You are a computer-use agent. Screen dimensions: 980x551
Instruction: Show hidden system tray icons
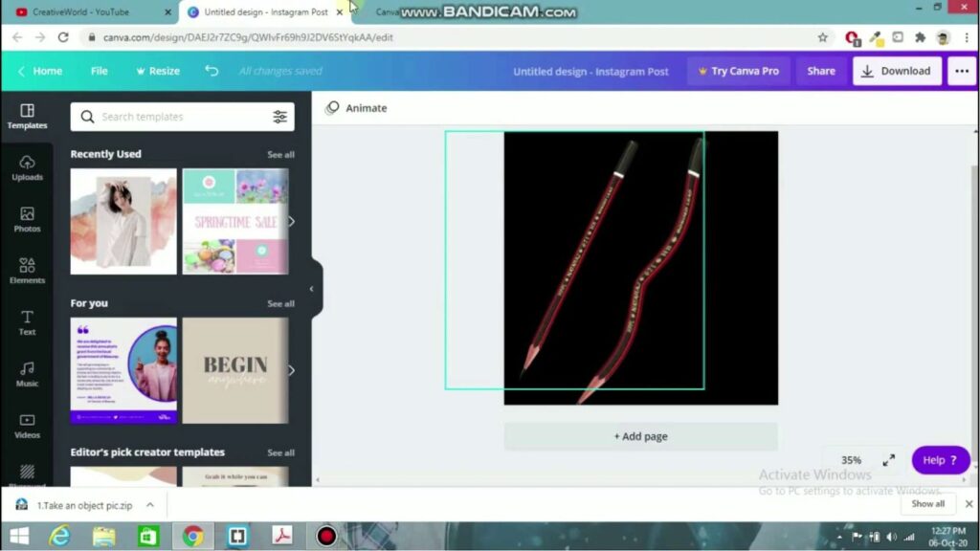click(x=839, y=537)
